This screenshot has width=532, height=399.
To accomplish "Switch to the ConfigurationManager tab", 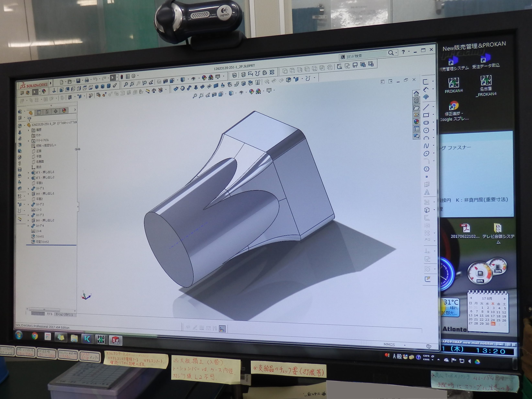I will 47,112.
